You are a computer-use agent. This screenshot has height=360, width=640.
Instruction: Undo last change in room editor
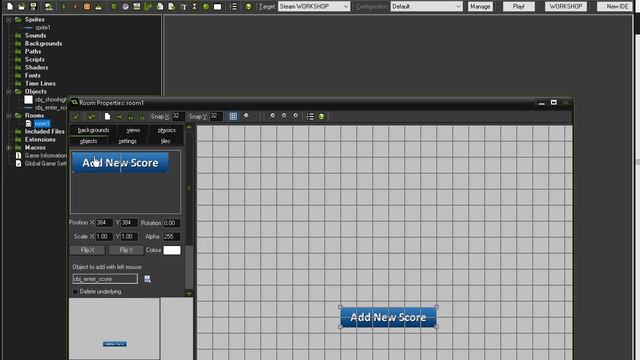(91, 117)
